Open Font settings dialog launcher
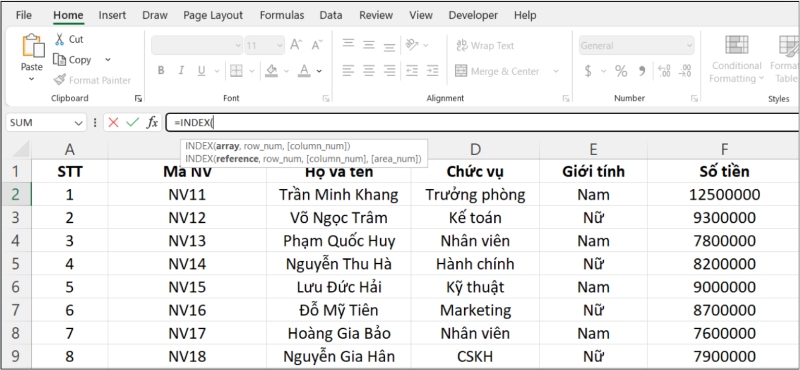Screen dimensions: 800x370 pyautogui.click(x=326, y=98)
